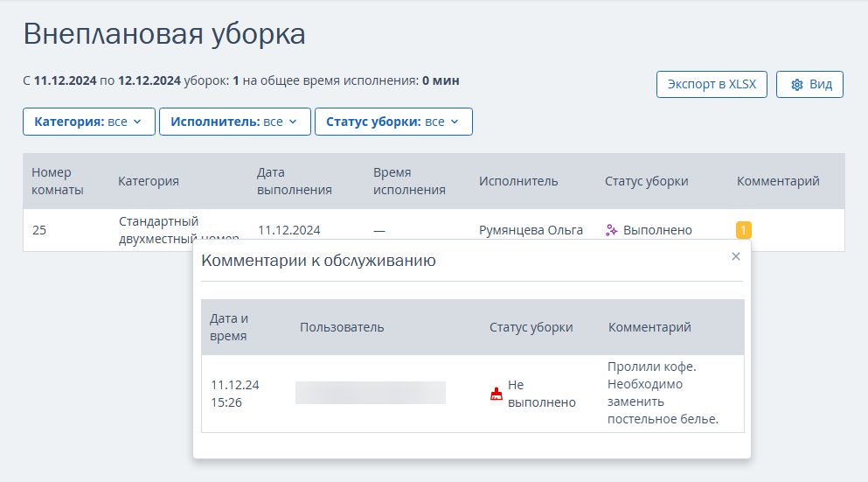Click the Дата и время popup header
Viewport: 868px width, 482px height.
click(229, 327)
